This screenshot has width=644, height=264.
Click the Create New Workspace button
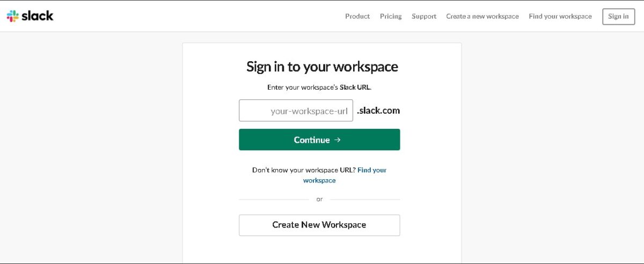[319, 225]
